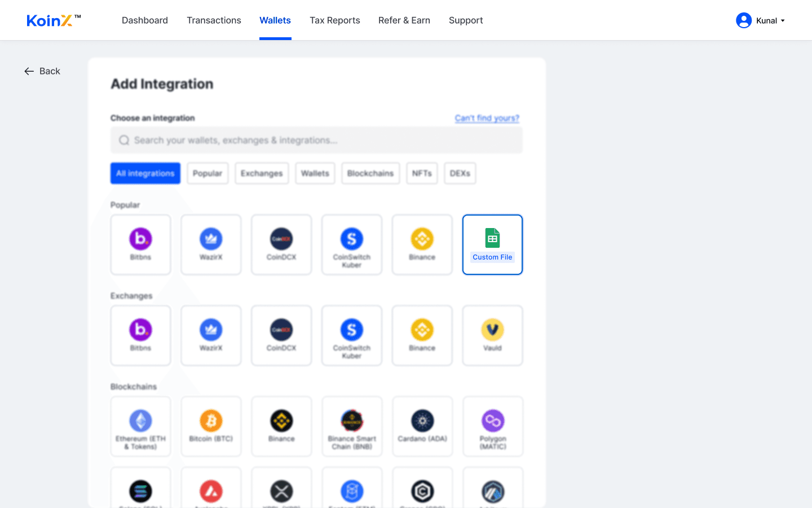
Task: Select the All integrations filter
Action: click(x=145, y=173)
